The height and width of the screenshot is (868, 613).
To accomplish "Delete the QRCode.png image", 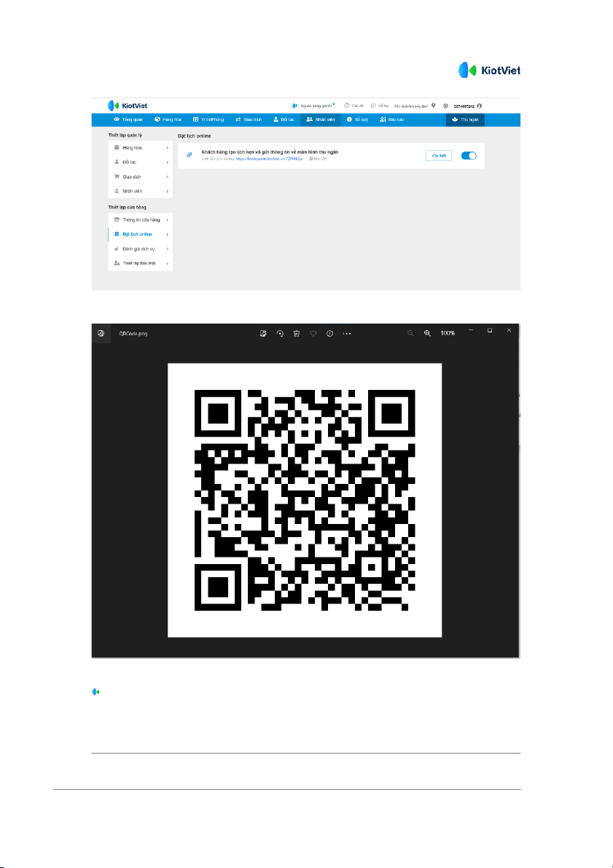I will [x=296, y=333].
